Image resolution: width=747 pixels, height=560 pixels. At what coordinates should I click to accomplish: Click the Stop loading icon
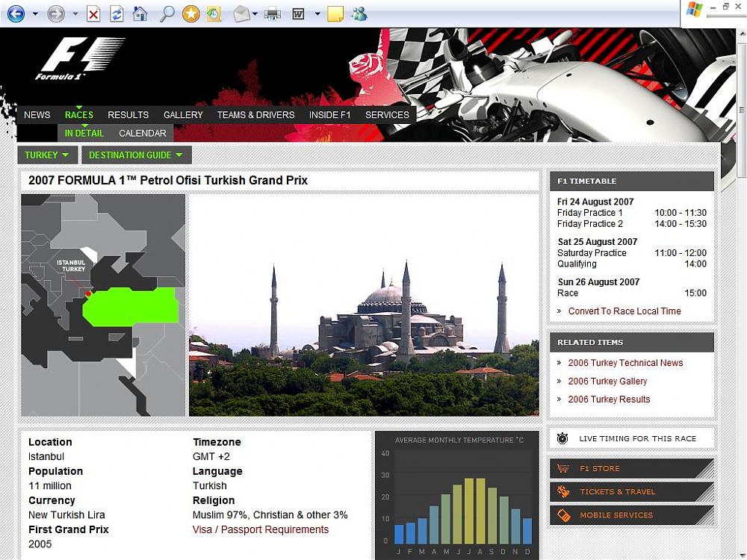93,13
